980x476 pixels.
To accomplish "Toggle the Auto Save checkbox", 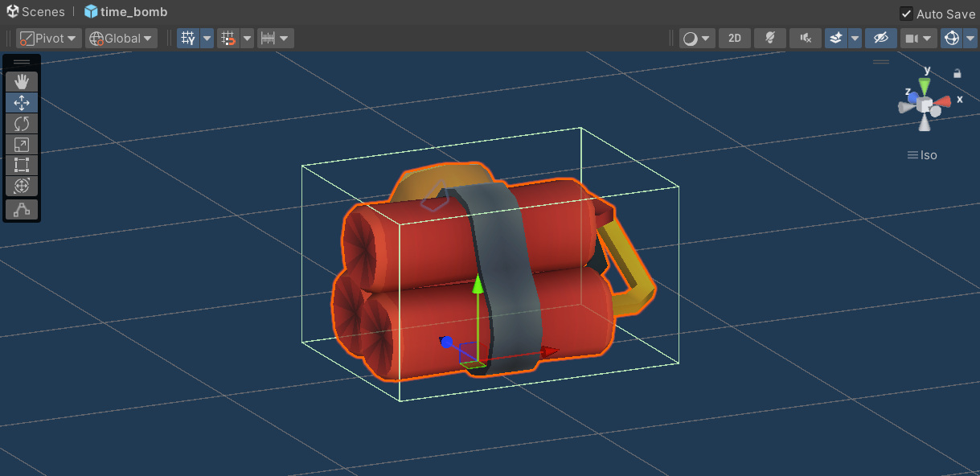I will [906, 14].
